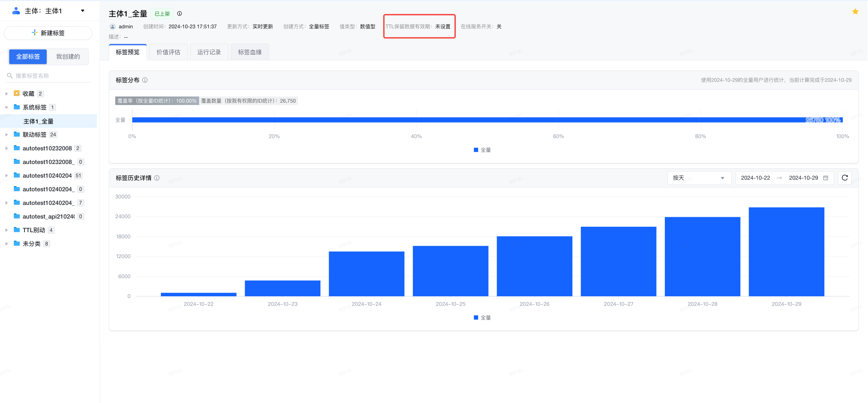Screen dimensions: 868x403
Task: Click the search magnifier icon
Action: (10, 76)
